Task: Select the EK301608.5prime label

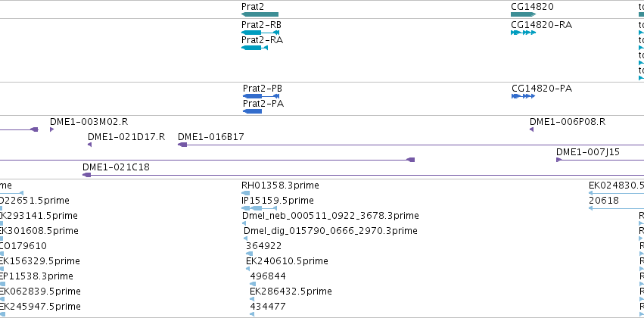Action: (39, 231)
